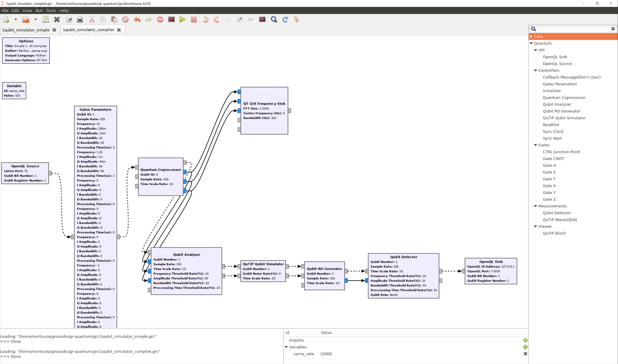Open the recent files dropdown arrow
Image resolution: width=618 pixels, height=364 pixels.
point(36,19)
